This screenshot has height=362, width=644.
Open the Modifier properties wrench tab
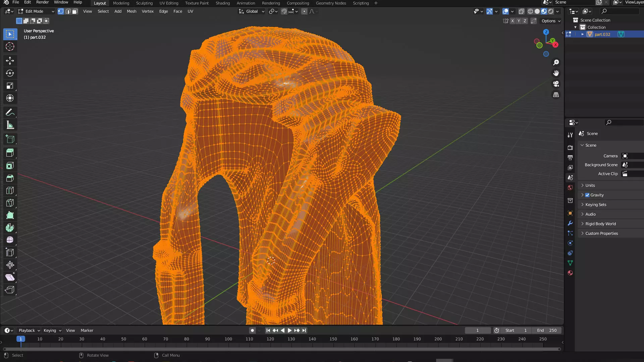[x=570, y=223]
